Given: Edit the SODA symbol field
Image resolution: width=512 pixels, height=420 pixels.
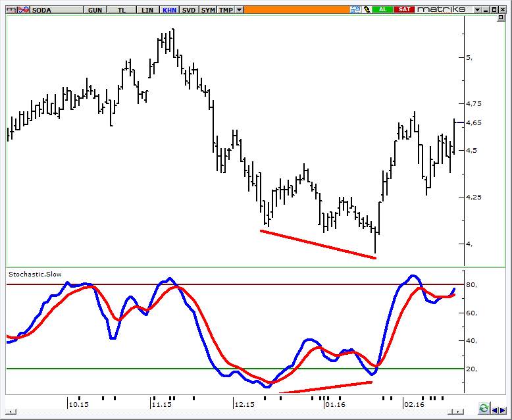Looking at the screenshot, I should pos(57,10).
